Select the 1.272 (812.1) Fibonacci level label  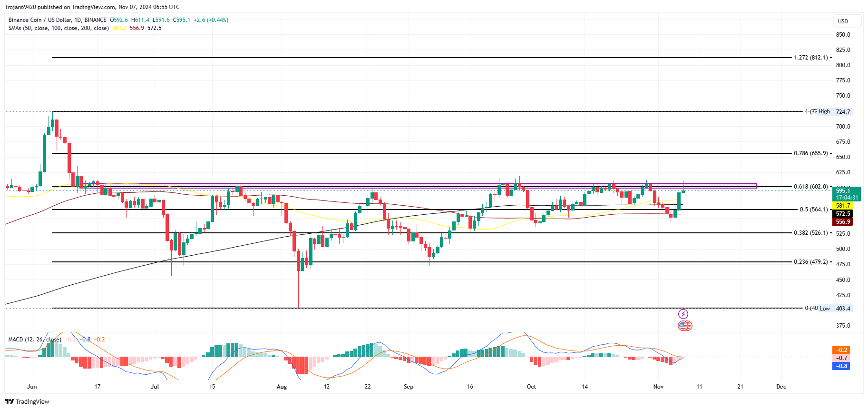[x=810, y=58]
